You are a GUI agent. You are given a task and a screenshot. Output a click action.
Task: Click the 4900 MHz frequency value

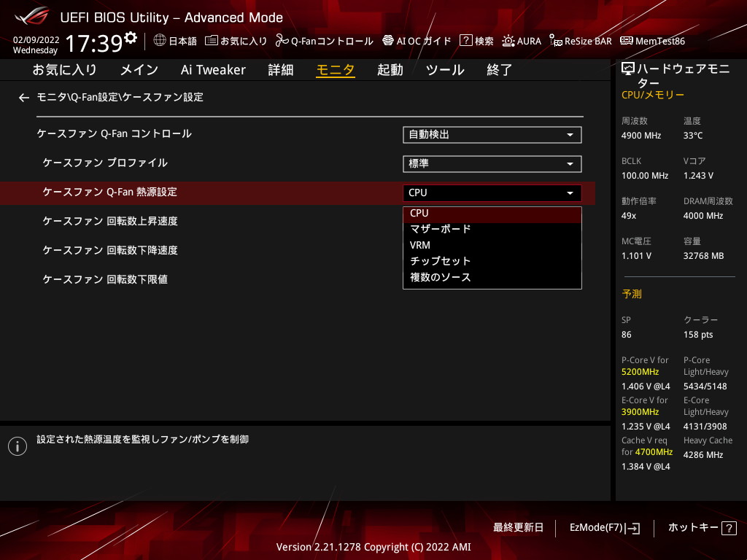pyautogui.click(x=640, y=136)
